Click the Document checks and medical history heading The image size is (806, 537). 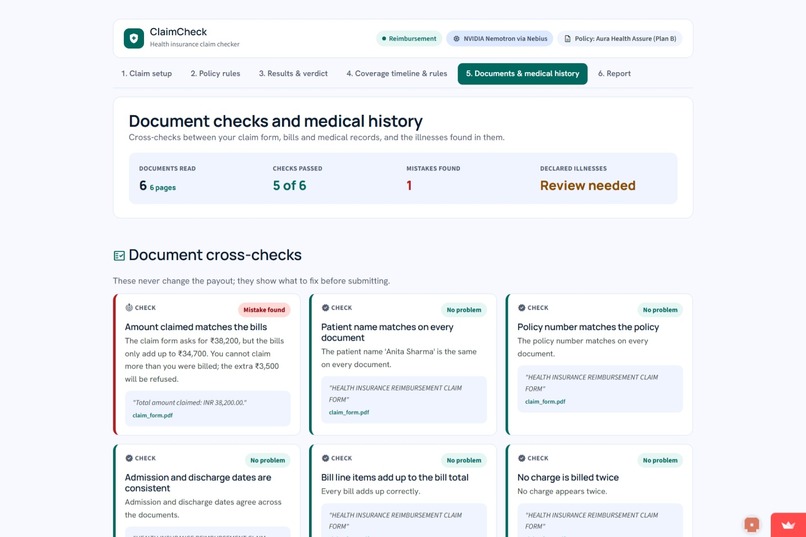click(276, 121)
